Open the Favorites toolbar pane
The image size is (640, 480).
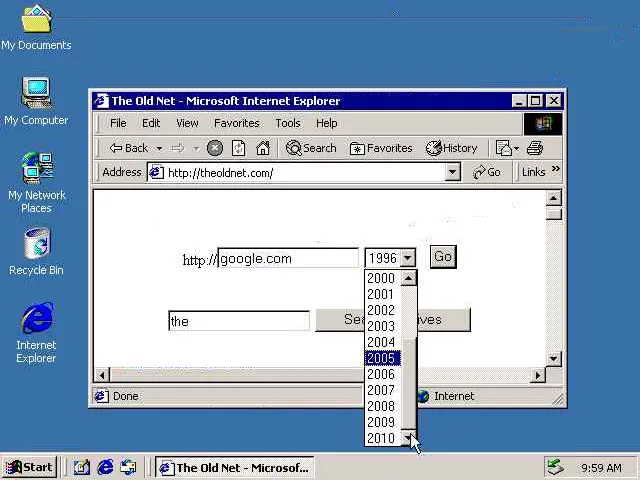(381, 148)
